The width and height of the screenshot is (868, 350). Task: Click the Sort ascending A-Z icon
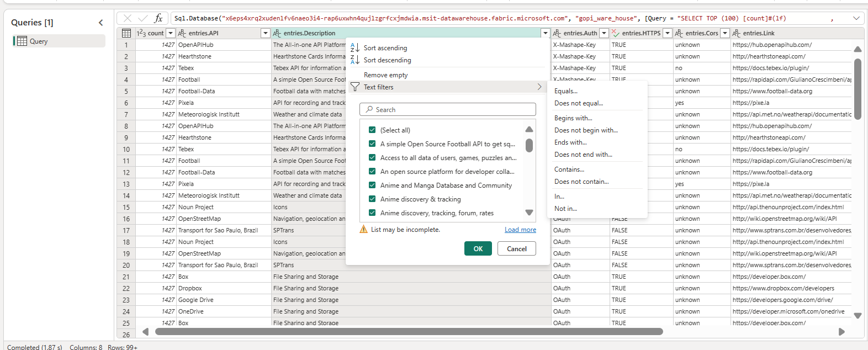tap(355, 48)
